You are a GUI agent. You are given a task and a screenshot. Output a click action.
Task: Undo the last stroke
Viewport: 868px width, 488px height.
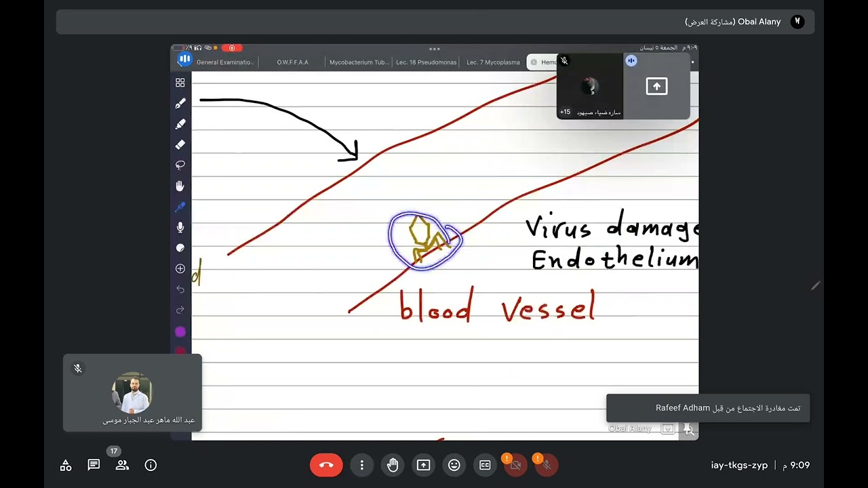point(180,289)
